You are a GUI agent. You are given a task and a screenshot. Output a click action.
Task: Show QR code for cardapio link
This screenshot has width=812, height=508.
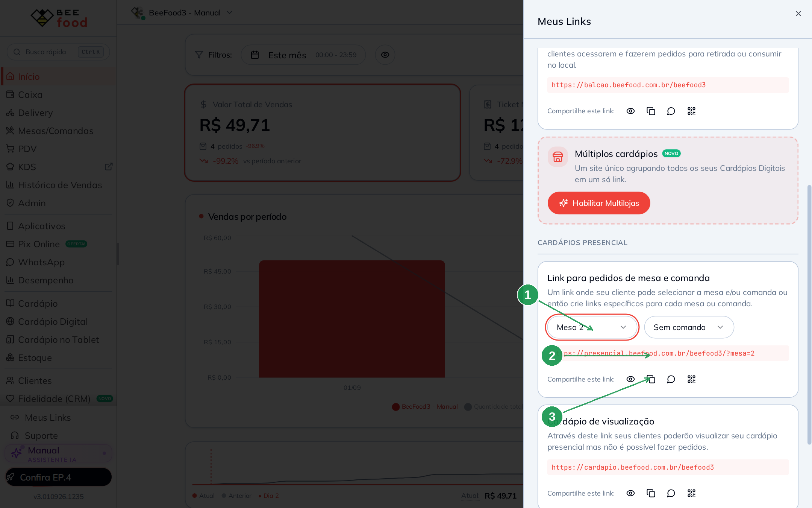point(691,493)
